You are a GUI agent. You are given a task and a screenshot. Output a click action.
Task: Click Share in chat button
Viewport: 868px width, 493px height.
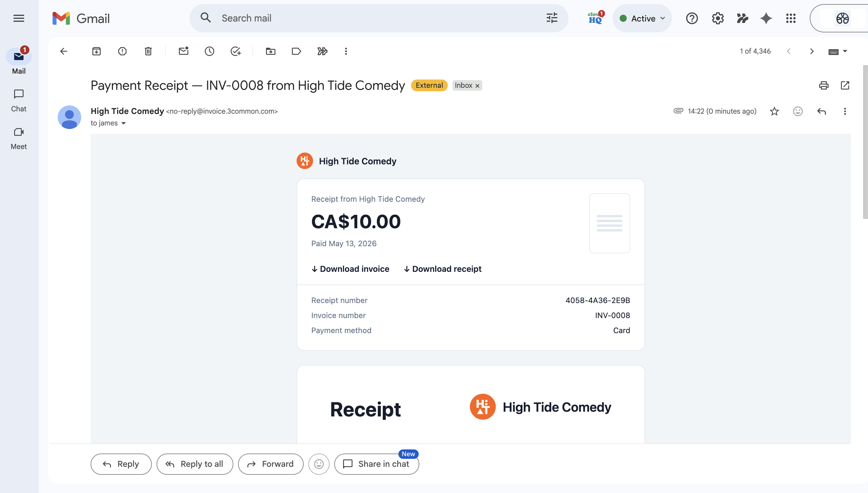tap(377, 464)
